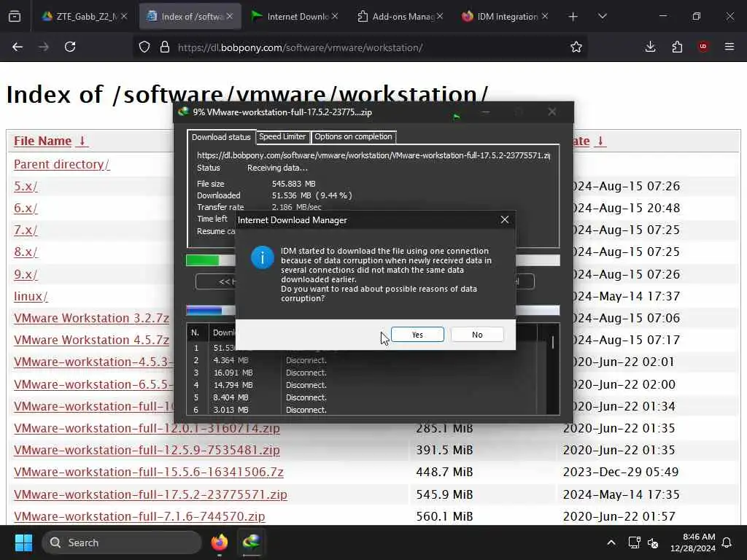Open the 9.x/ folder link
The image size is (747, 560).
[x=26, y=274]
